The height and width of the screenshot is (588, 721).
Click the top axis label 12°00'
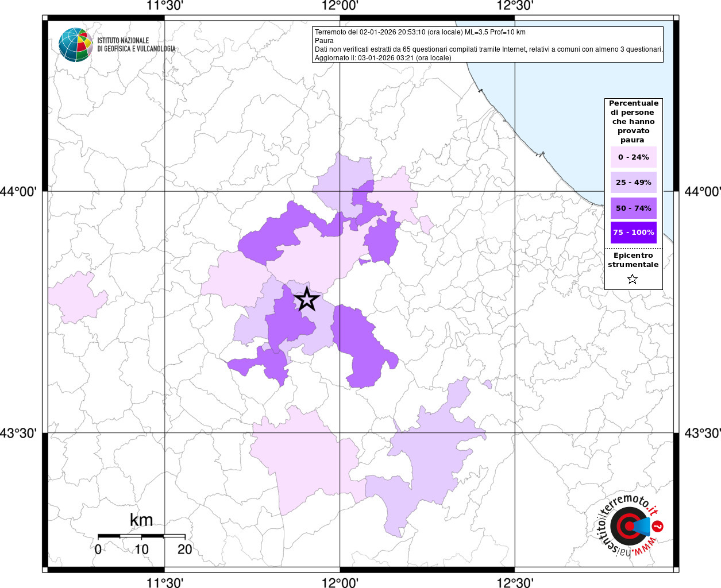[x=340, y=6]
